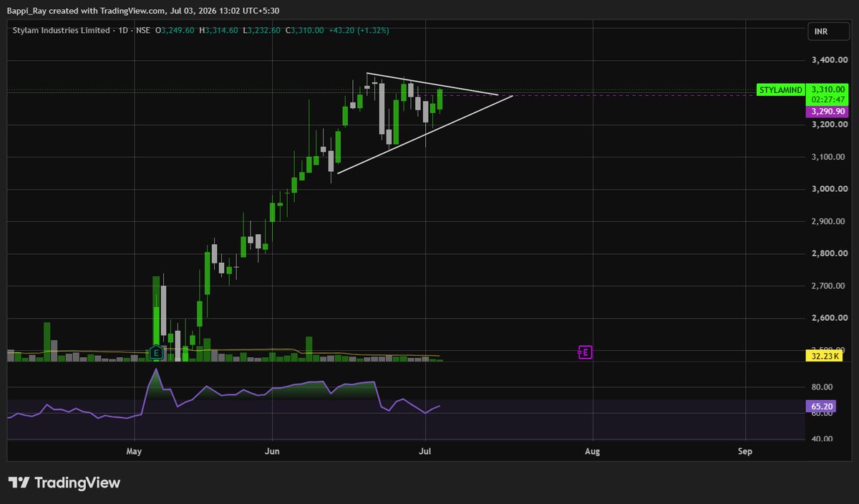Click the 3,000.00 price axis label

829,189
